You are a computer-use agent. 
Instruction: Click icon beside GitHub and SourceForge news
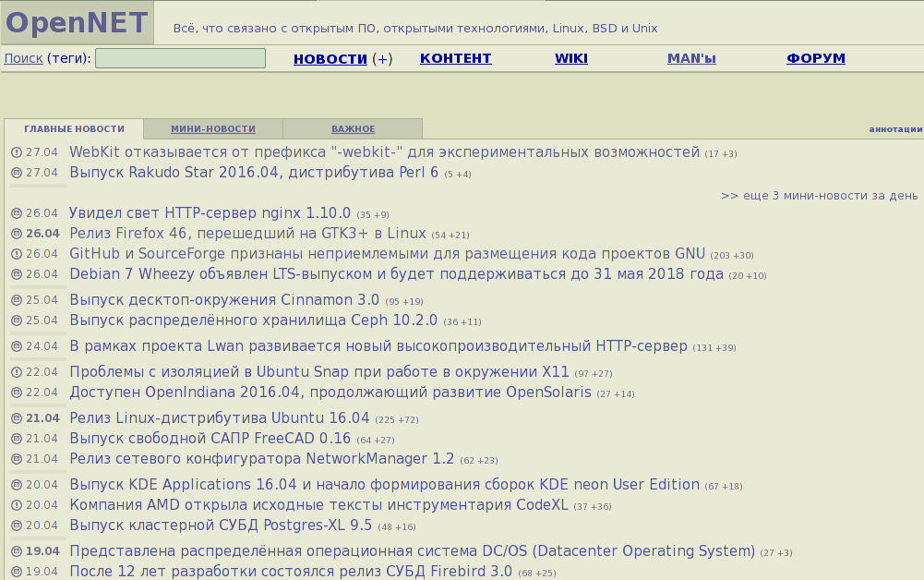[17, 253]
